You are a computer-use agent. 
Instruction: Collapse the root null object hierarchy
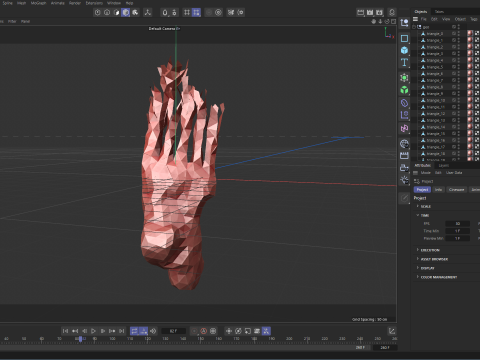[414, 27]
